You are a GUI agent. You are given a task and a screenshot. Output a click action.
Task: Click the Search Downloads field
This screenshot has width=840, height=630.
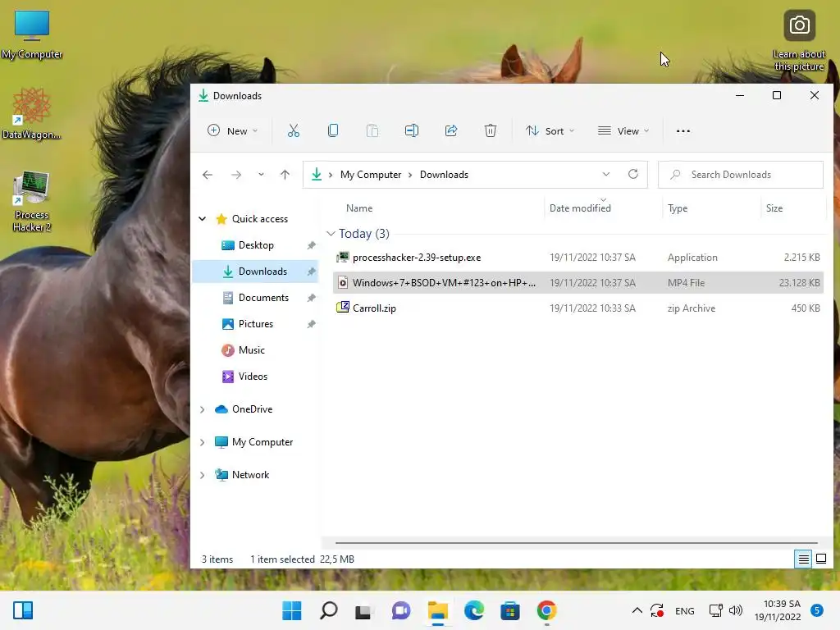[741, 175]
